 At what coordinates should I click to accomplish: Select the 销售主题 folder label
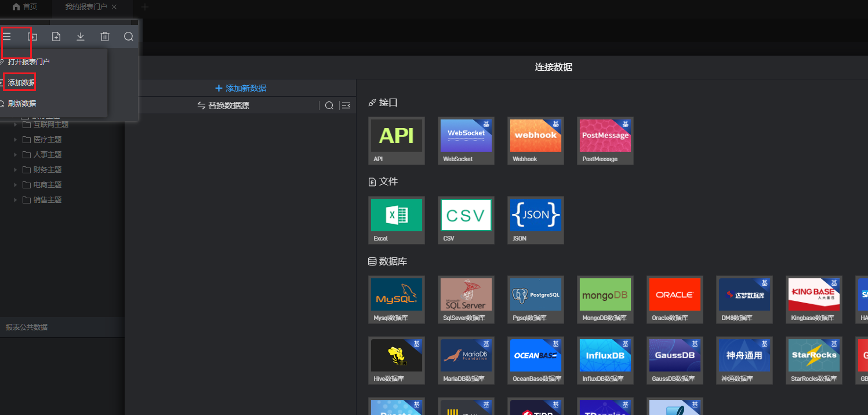pos(48,200)
